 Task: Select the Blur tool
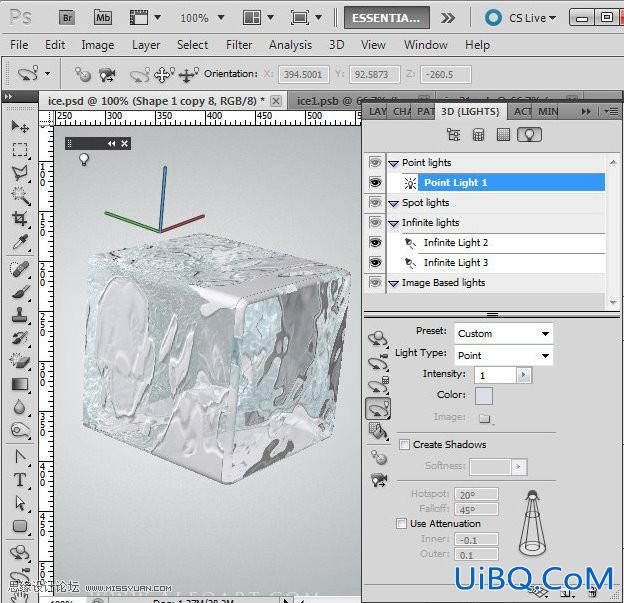click(20, 407)
